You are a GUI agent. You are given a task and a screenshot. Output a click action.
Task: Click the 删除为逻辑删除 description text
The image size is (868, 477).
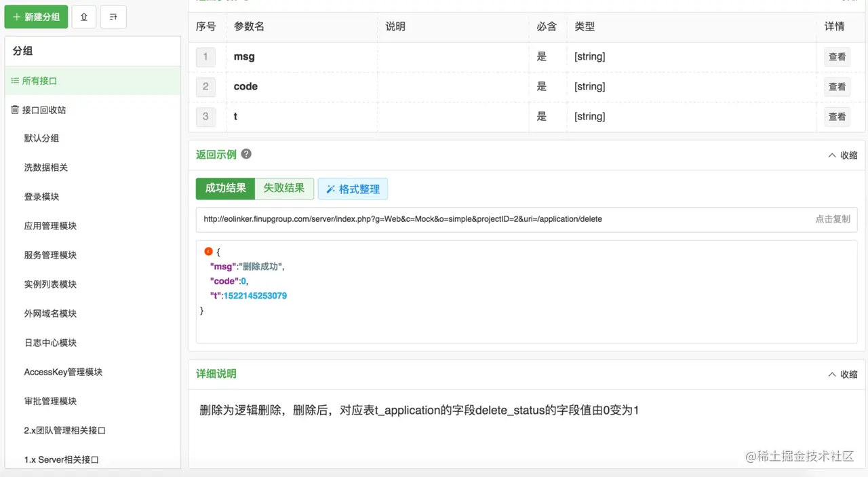point(419,411)
